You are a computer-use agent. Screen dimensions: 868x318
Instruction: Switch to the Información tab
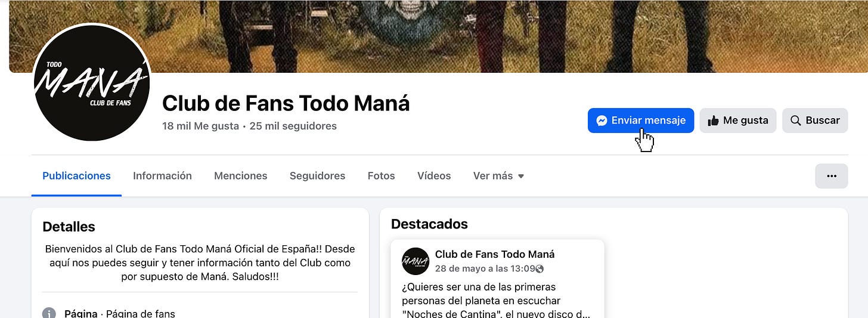pyautogui.click(x=162, y=176)
